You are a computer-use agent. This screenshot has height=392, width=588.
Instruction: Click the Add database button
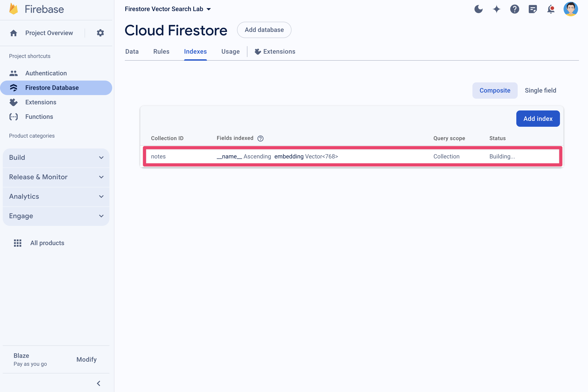tap(264, 30)
